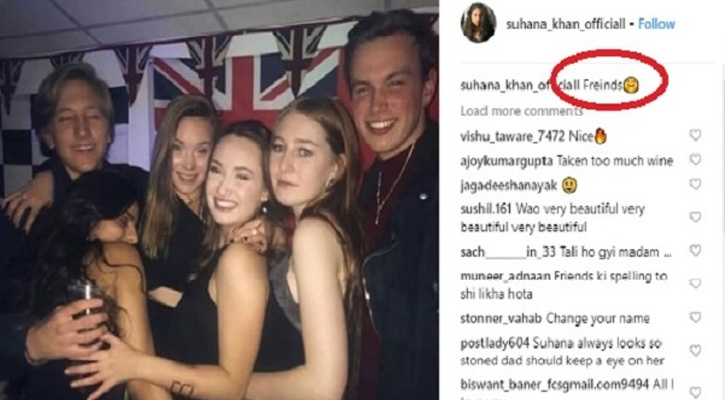Open suhana_khan_officiall header username link
Viewport: 725px width, 400px height.
click(565, 24)
